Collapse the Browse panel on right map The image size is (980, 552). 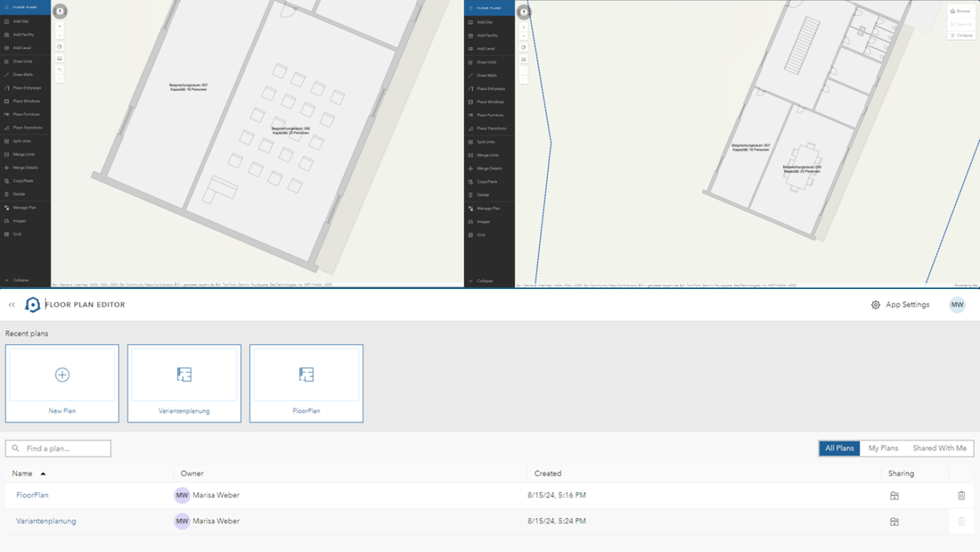click(x=961, y=36)
